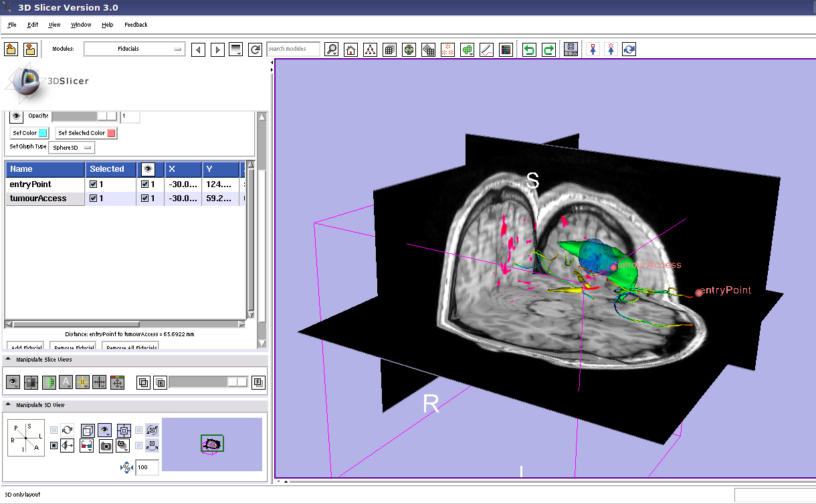Click the 3D cube axis visibility icon
Screen dimensions: 816x504
[x=87, y=430]
